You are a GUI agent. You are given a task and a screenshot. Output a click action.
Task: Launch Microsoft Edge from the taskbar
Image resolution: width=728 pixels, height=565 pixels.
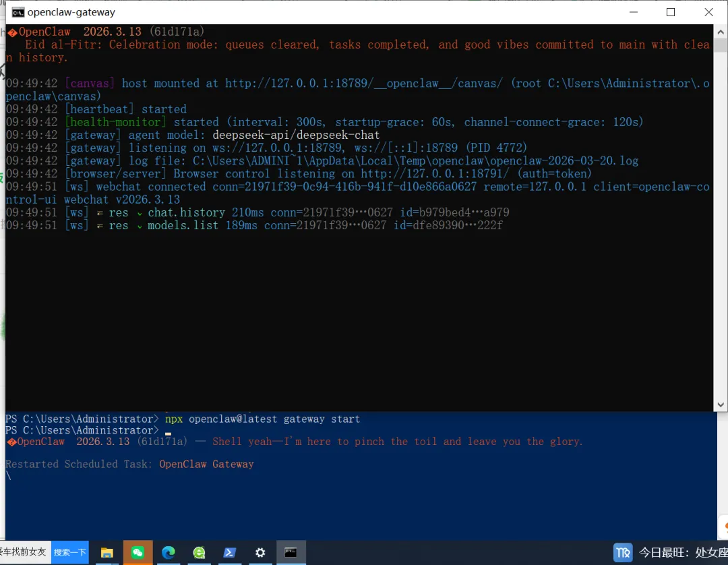click(x=168, y=552)
